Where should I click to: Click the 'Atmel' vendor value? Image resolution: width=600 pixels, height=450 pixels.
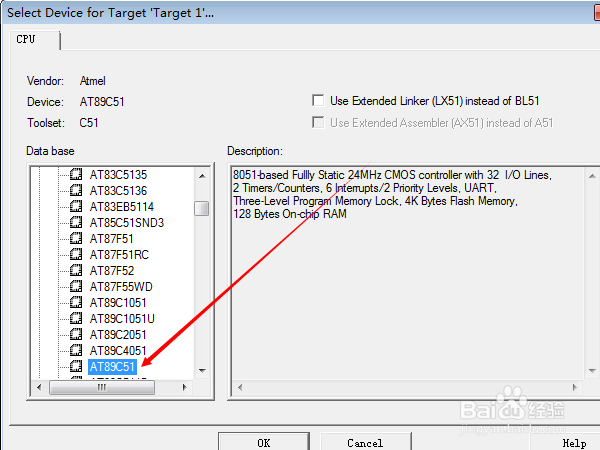pos(93,81)
